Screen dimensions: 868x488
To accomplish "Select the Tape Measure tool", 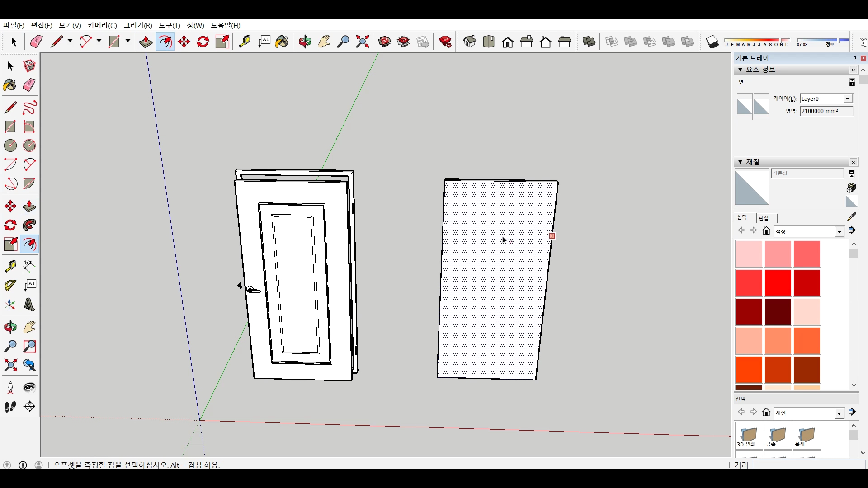I will pos(10,266).
